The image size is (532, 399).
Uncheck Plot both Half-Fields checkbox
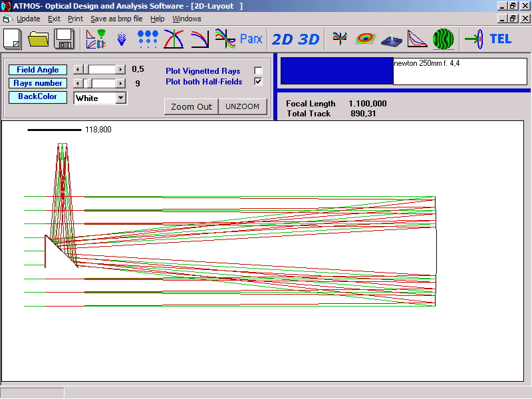[x=258, y=82]
